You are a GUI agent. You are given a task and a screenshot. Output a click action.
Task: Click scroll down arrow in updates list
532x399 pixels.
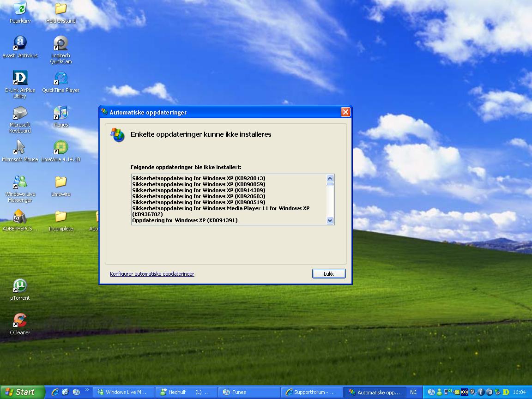tap(330, 221)
